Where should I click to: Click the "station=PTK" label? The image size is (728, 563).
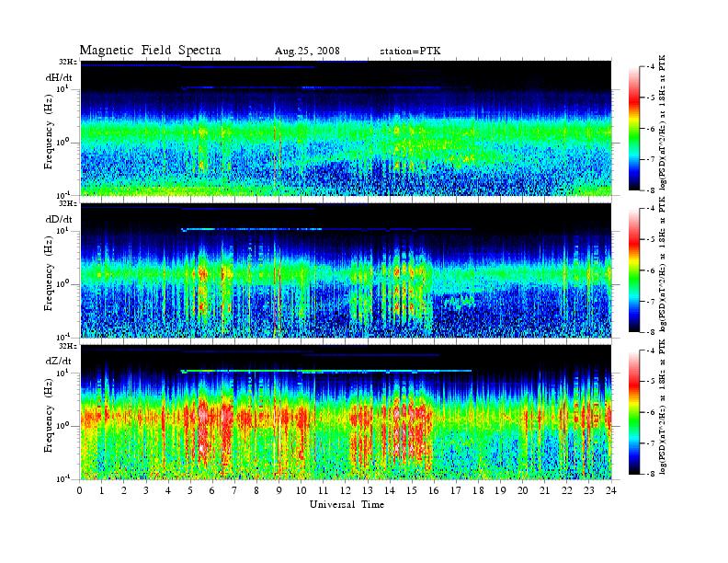point(411,52)
